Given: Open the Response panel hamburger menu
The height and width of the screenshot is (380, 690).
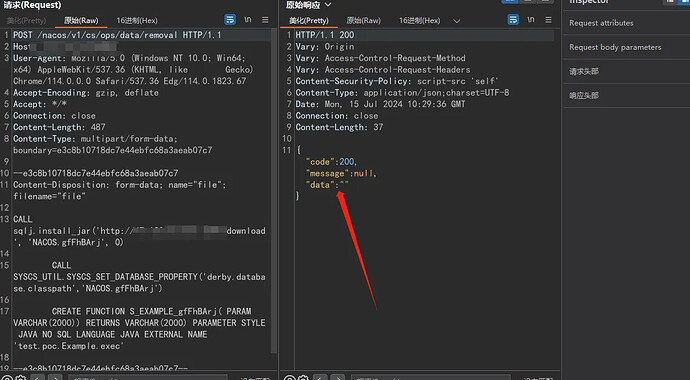Looking at the screenshot, I should [548, 20].
